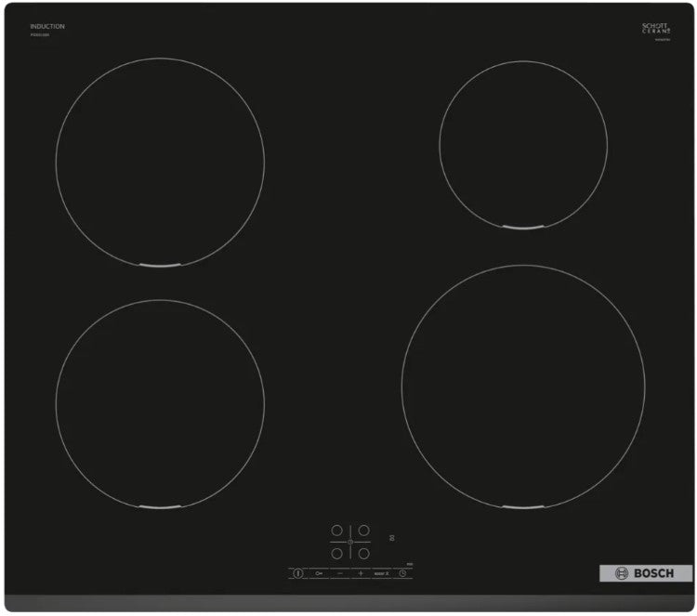
Task: Select the bottom-right zone selector circle
Action: 364,554
